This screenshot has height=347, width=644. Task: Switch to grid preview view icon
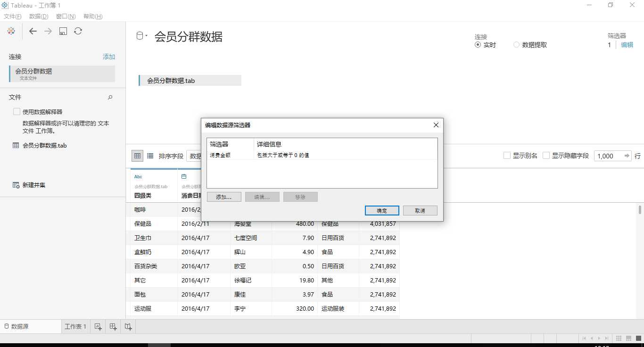click(x=137, y=156)
